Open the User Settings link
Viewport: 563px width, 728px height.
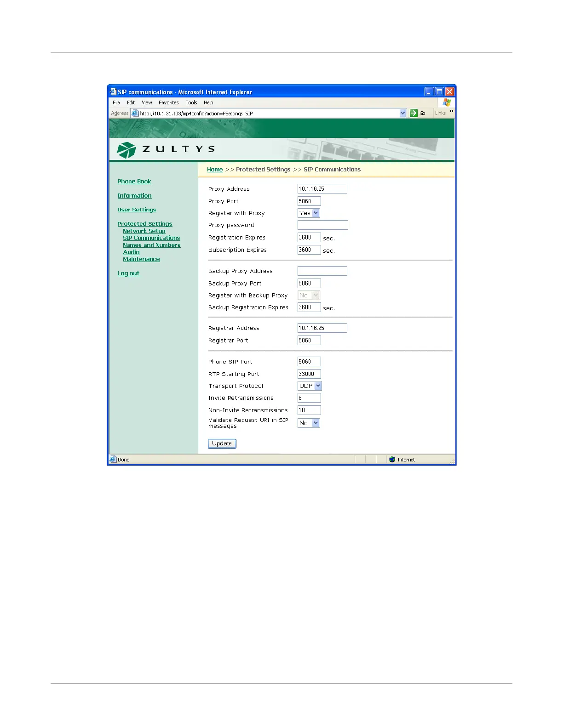tap(137, 210)
